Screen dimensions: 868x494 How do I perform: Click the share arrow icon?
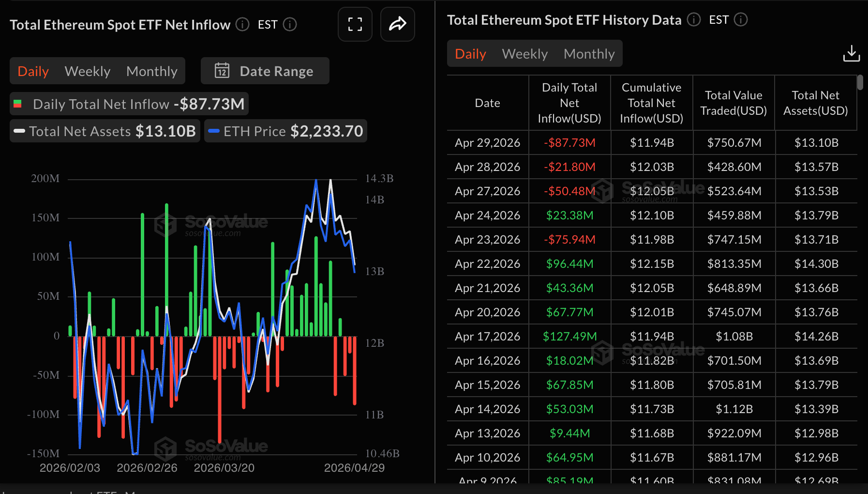pyautogui.click(x=397, y=24)
